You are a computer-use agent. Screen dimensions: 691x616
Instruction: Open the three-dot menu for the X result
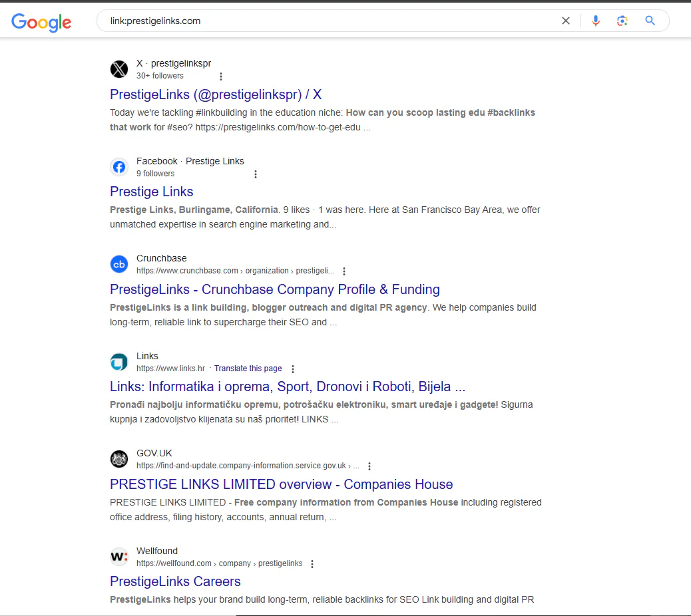(x=221, y=77)
